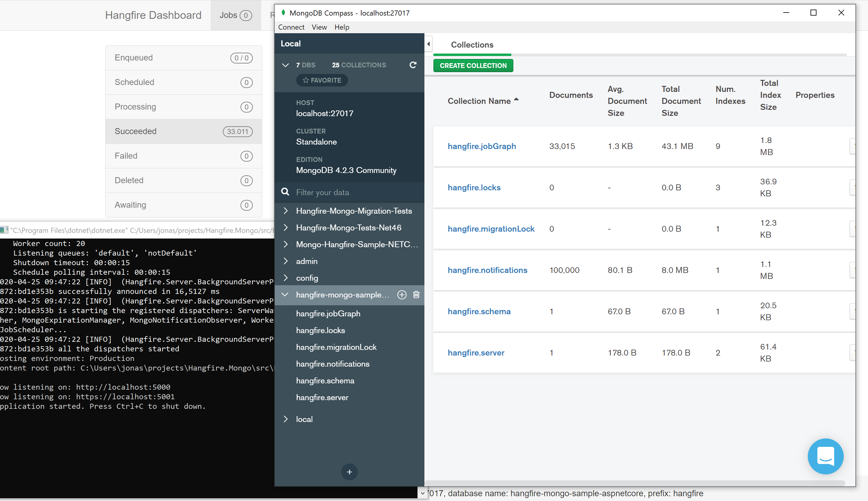Delete the hangfire-mongo-sample database via trash icon
Image resolution: width=868 pixels, height=501 pixels.
click(x=416, y=295)
